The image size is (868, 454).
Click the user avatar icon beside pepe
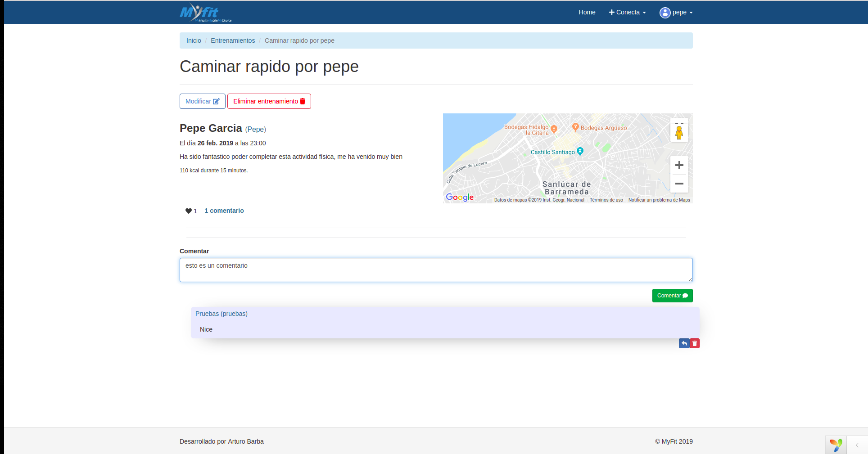[665, 13]
